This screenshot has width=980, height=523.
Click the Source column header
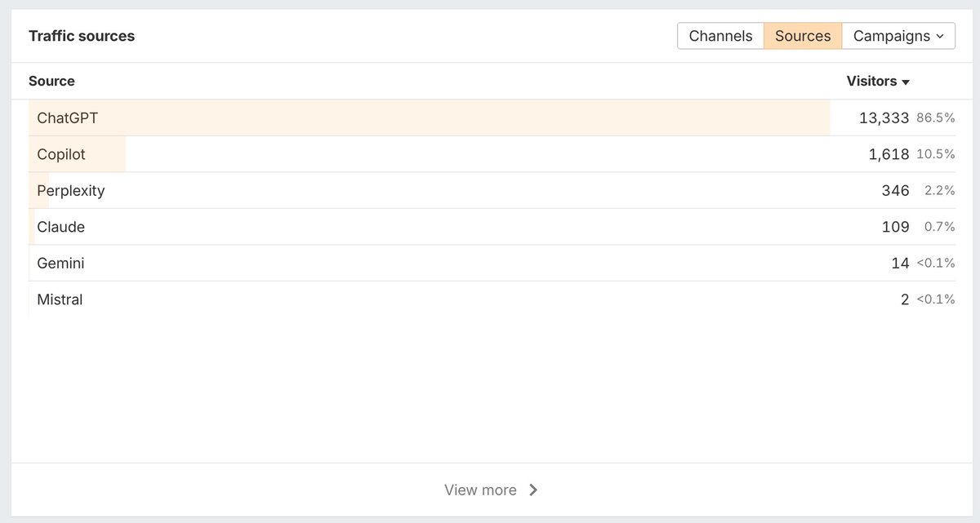tap(51, 82)
